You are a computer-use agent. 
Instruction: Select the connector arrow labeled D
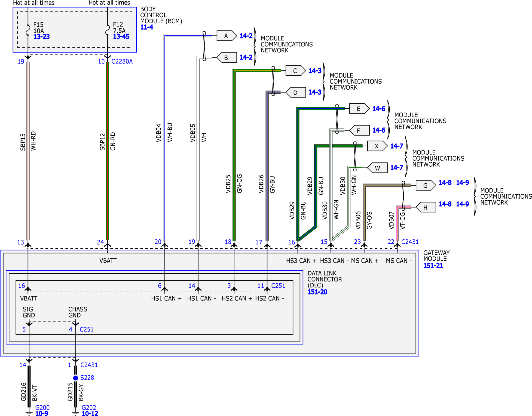click(295, 92)
